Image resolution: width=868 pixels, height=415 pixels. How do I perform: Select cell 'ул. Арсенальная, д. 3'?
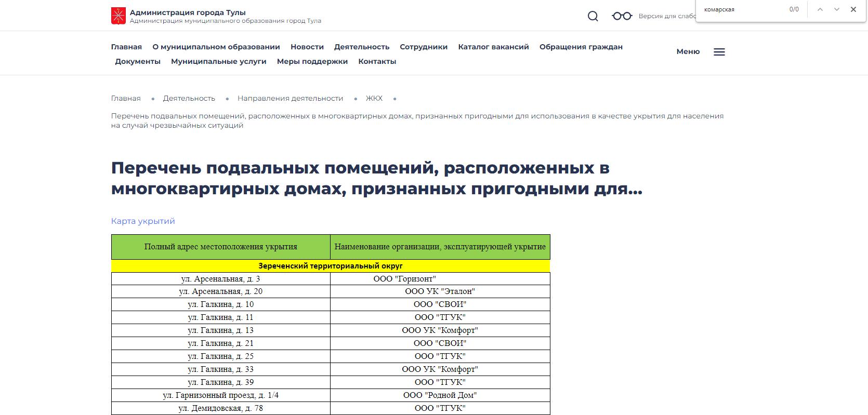pyautogui.click(x=221, y=279)
